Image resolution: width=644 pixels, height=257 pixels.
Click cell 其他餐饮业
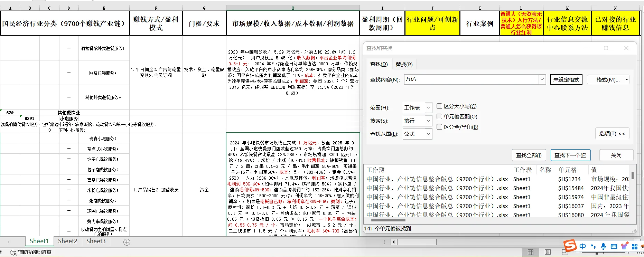[x=68, y=113]
